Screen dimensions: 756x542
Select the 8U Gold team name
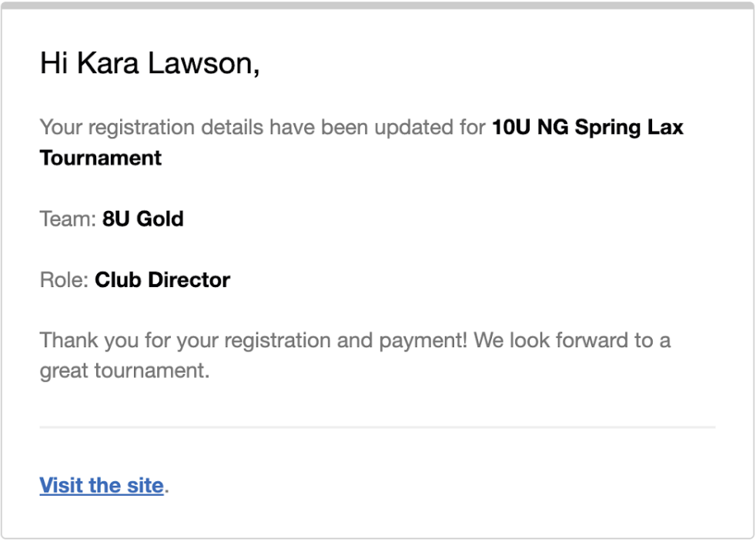coord(142,219)
